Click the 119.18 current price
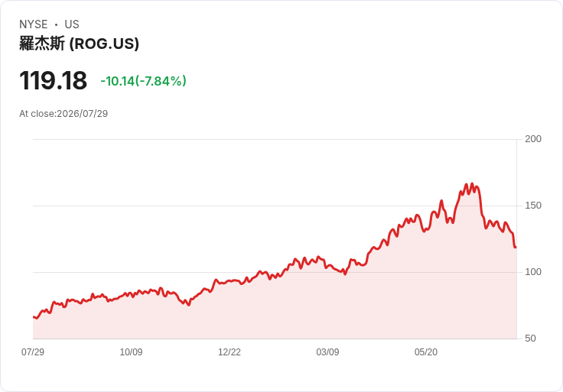The height and width of the screenshot is (392, 563). click(x=53, y=80)
